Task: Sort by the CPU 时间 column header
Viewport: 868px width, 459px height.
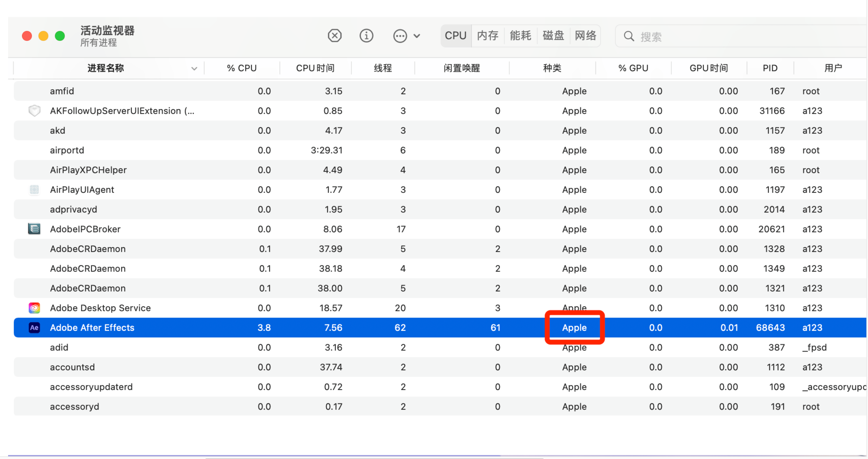Action: click(x=315, y=68)
